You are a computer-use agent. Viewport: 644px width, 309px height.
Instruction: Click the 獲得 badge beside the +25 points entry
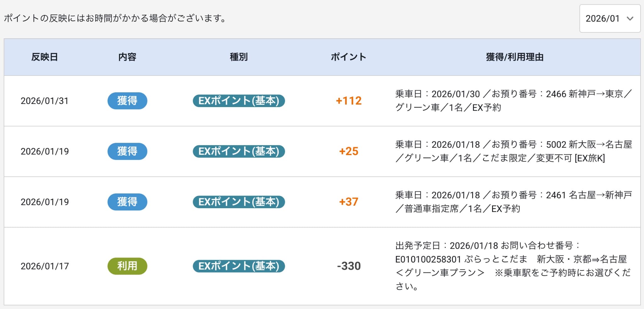coord(127,151)
